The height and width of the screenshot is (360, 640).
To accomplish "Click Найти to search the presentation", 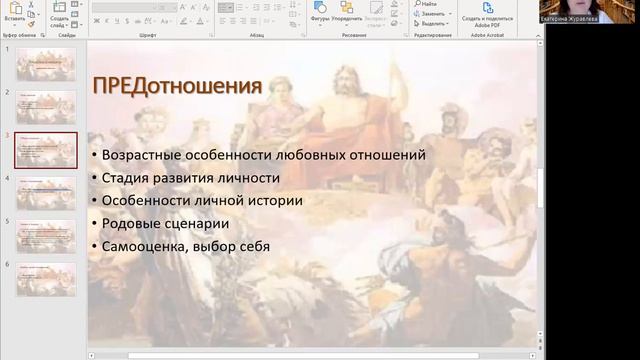I will tap(426, 4).
